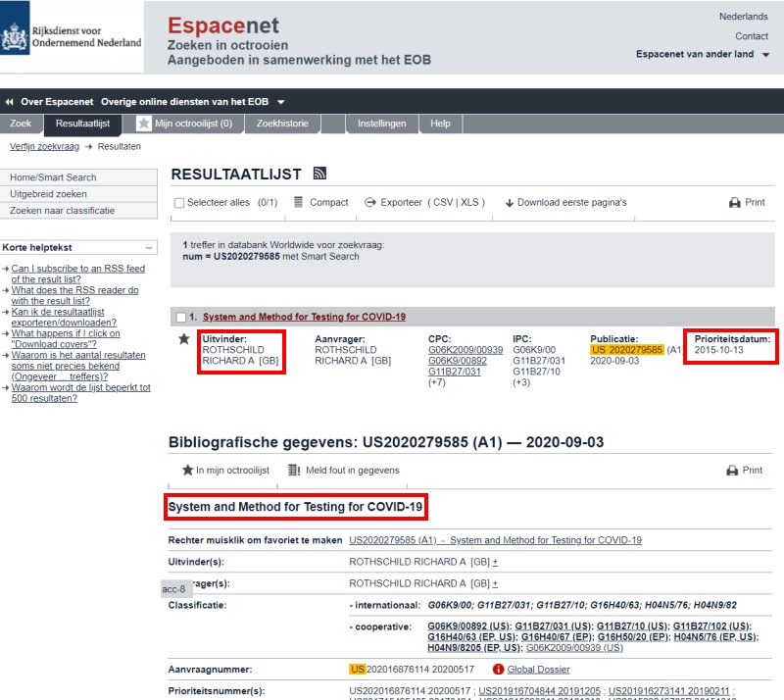Click What does the RSS reader do help link
Viewport: 784px width, 700px height.
(x=75, y=295)
